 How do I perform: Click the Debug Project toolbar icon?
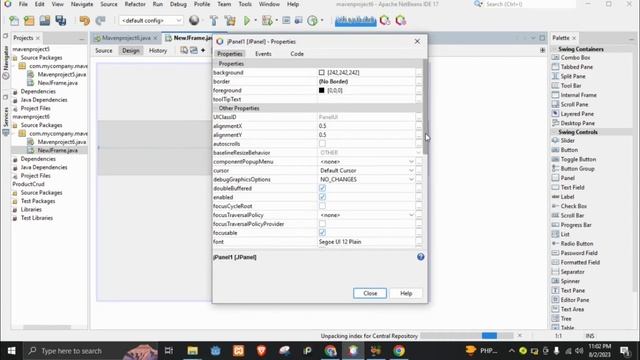267,20
